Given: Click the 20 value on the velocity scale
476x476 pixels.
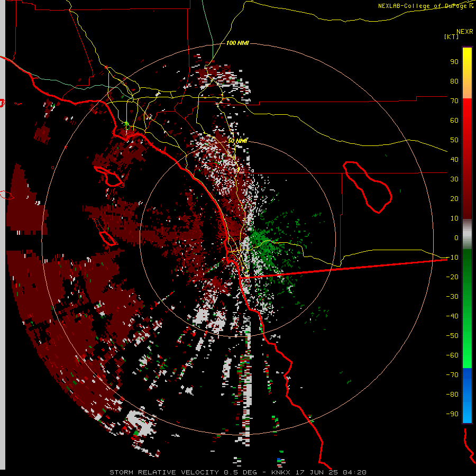Looking at the screenshot, I should coord(454,198).
